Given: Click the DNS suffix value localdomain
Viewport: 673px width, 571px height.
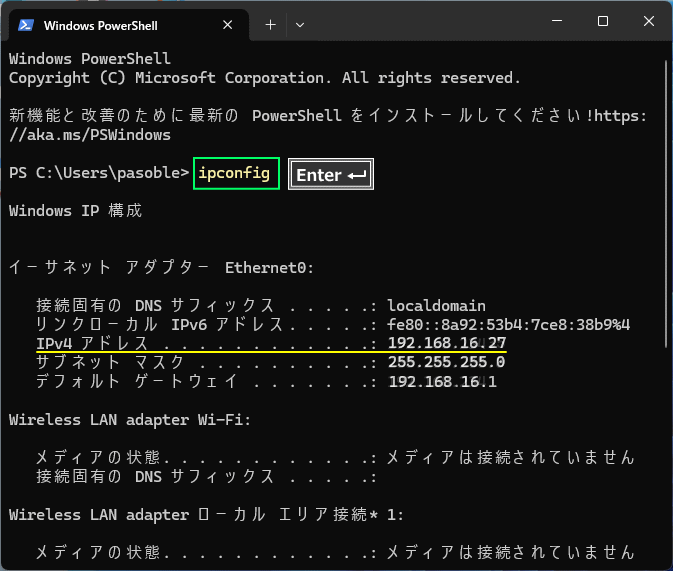Looking at the screenshot, I should click(437, 306).
